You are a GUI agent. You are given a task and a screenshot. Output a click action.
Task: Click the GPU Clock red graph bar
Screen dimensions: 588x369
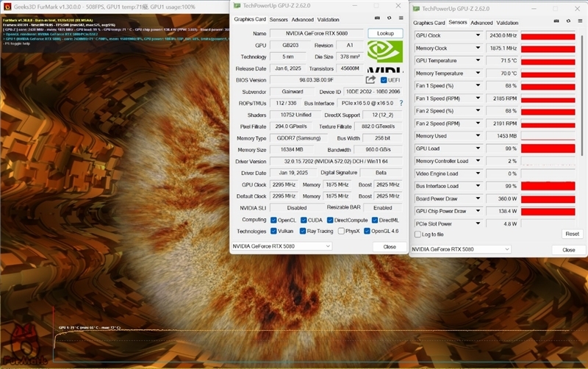pos(548,36)
